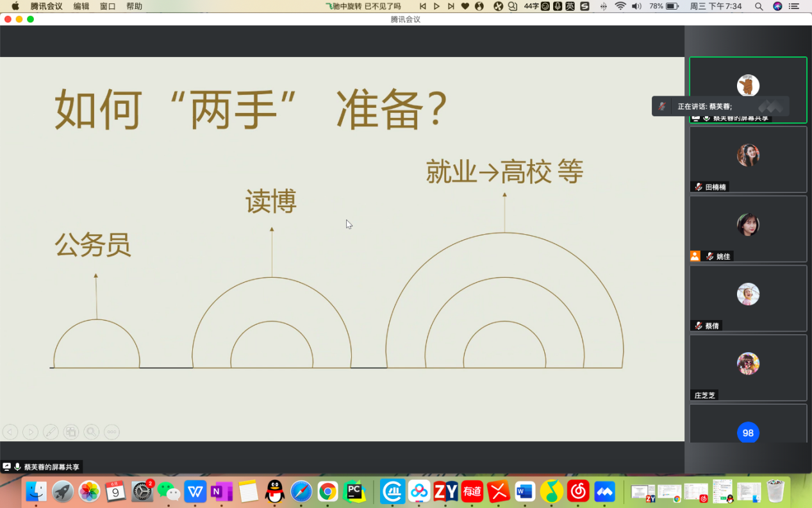The width and height of the screenshot is (812, 508).
Task: Open Launchpad from the Dock
Action: click(63, 491)
